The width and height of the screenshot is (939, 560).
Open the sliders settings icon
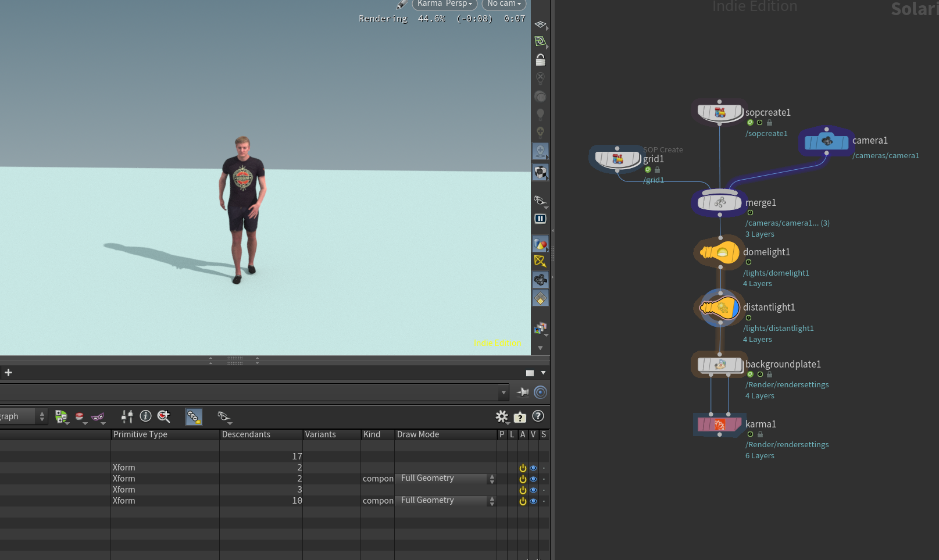coord(127,416)
